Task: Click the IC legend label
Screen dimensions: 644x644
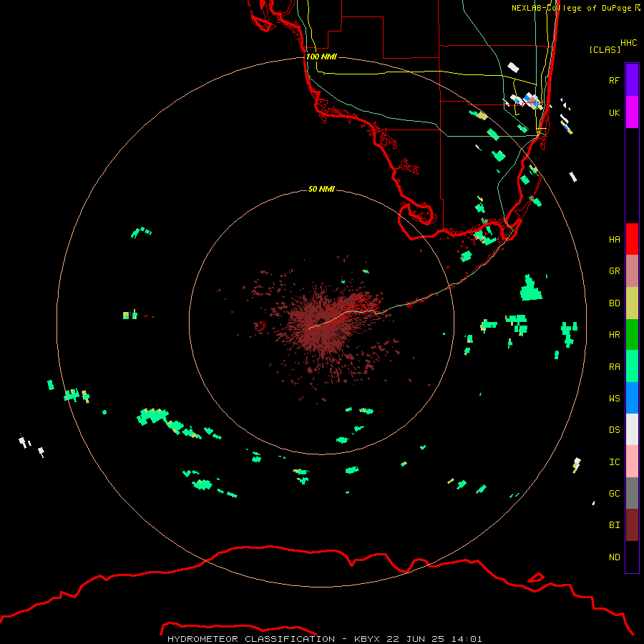Action: pyautogui.click(x=614, y=462)
